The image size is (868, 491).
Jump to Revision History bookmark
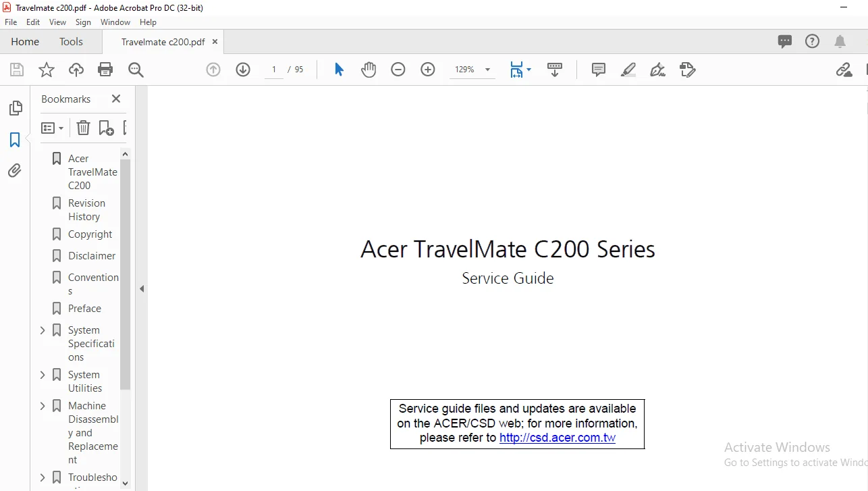coord(86,209)
